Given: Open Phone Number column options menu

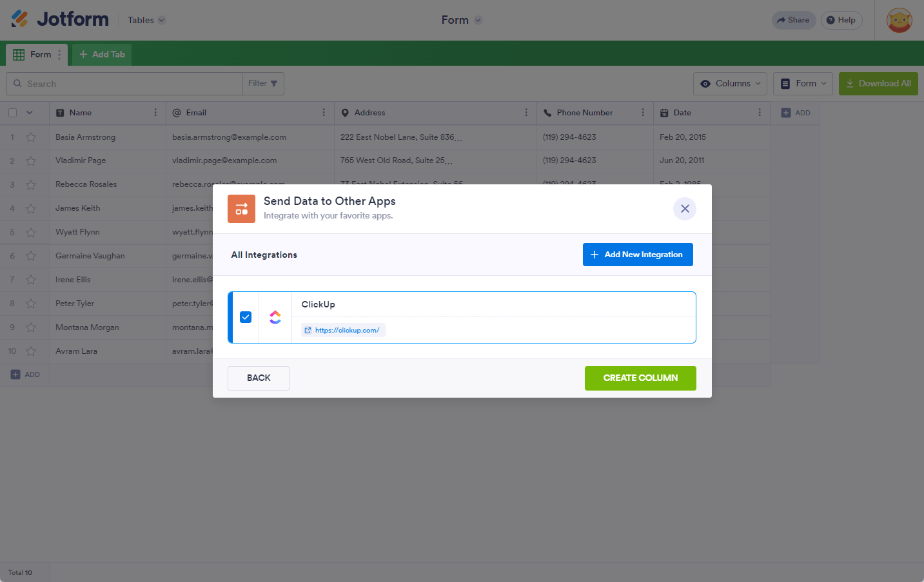Looking at the screenshot, I should coord(643,113).
